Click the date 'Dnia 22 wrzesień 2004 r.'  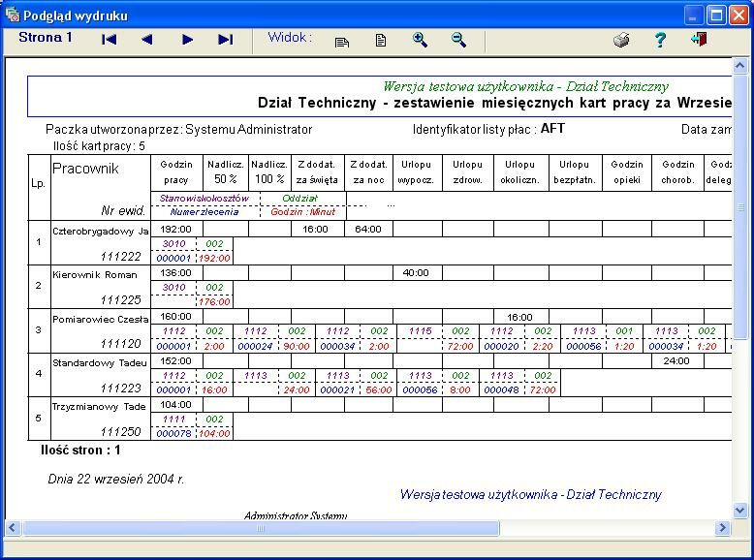point(116,479)
